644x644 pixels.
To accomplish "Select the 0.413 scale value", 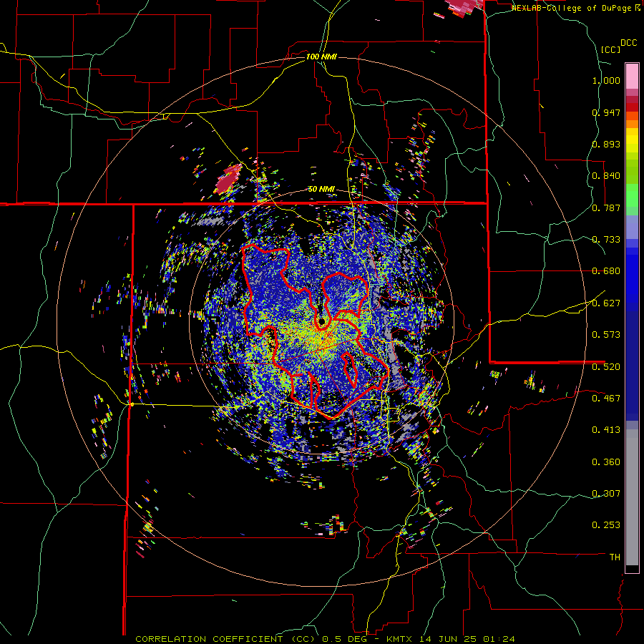I will tap(606, 430).
